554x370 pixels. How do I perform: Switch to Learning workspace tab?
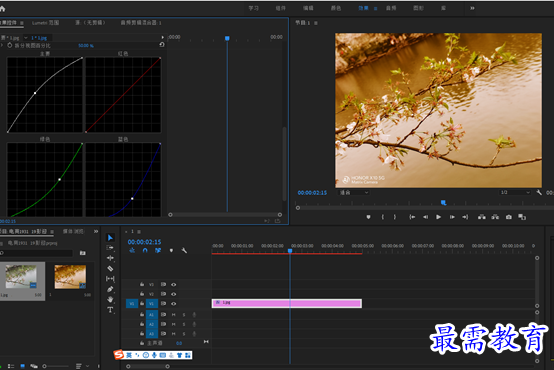pos(253,8)
